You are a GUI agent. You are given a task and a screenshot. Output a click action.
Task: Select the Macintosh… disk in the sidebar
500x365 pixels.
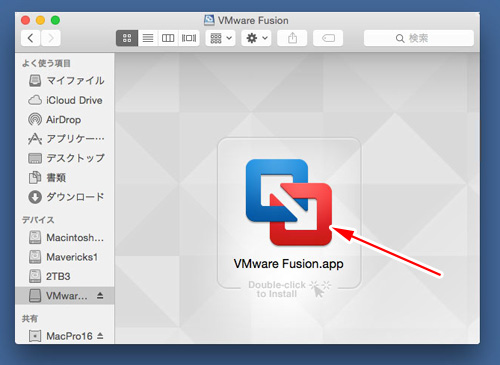[x=65, y=238]
